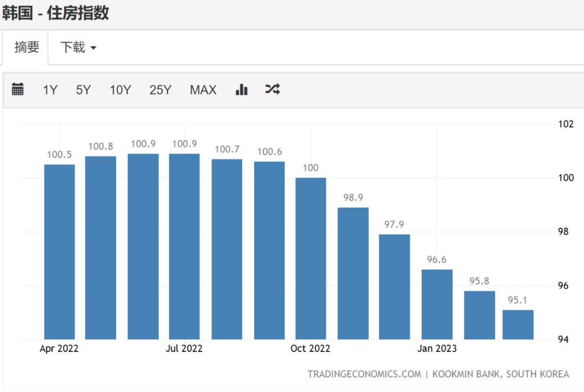Switch chart type with the bar chart icon
This screenshot has width=584, height=392.
pos(241,89)
